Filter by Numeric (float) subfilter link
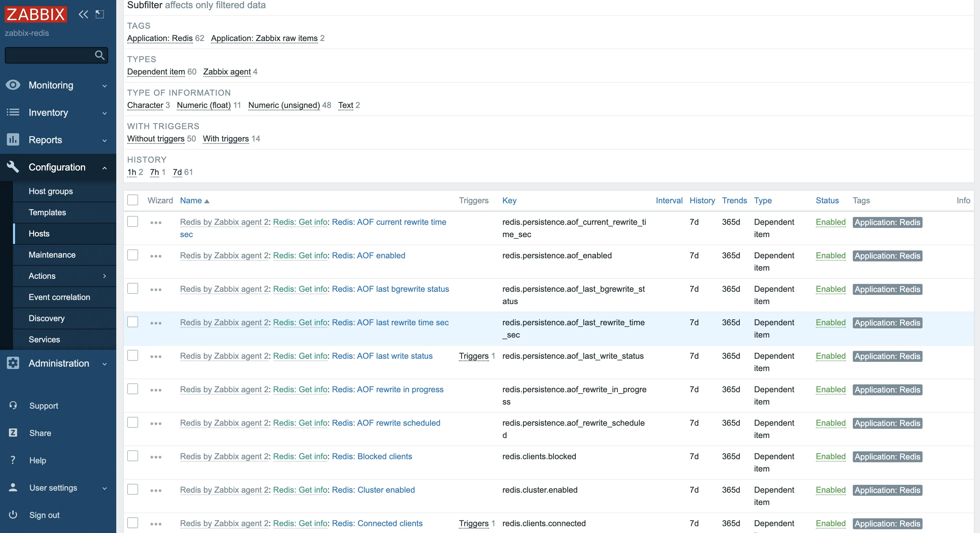Screen dimensions: 980x533 (x=203, y=105)
